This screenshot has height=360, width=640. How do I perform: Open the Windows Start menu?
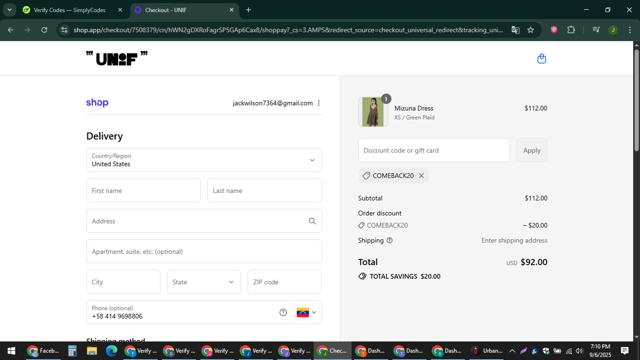coord(11,351)
